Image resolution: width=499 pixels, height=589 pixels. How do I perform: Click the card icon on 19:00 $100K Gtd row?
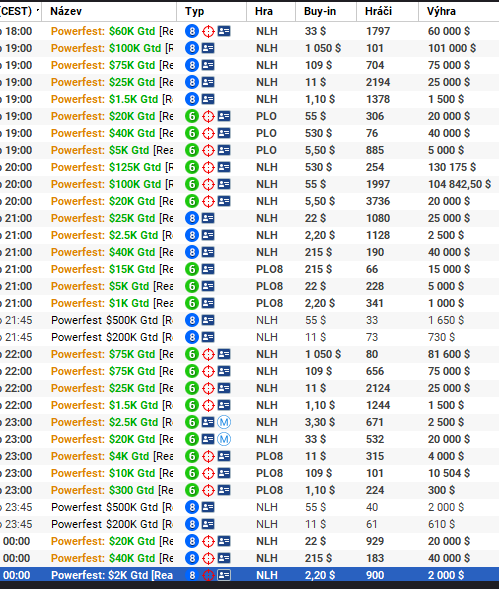[x=208, y=48]
